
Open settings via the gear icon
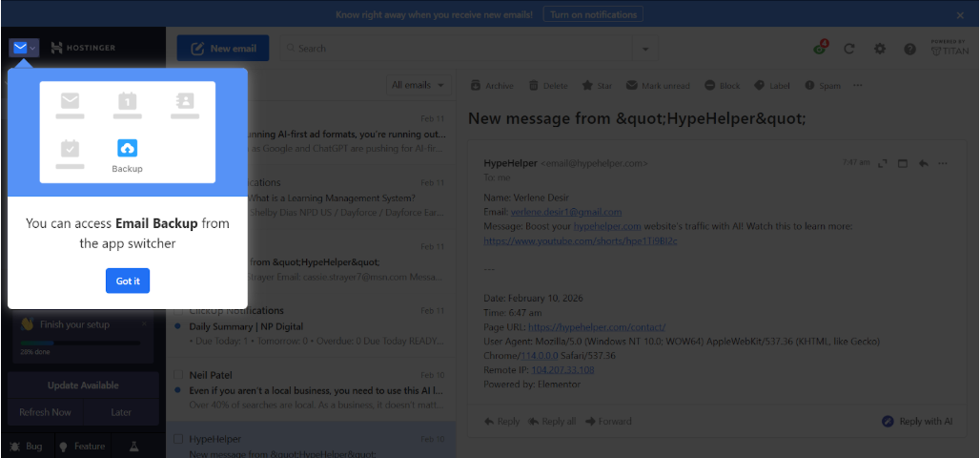pyautogui.click(x=880, y=49)
